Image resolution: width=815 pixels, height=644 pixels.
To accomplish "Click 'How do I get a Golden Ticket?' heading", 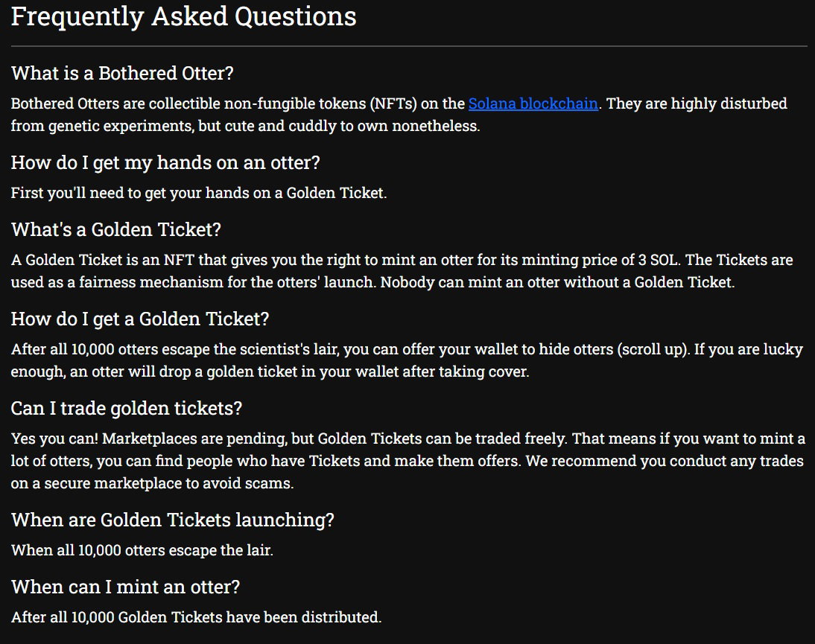I will (x=140, y=319).
